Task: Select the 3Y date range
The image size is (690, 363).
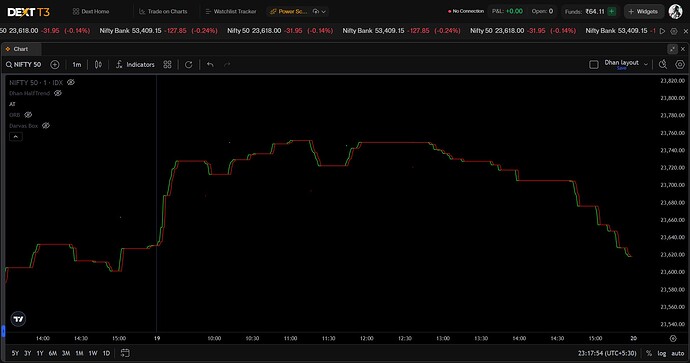Action: 27,353
